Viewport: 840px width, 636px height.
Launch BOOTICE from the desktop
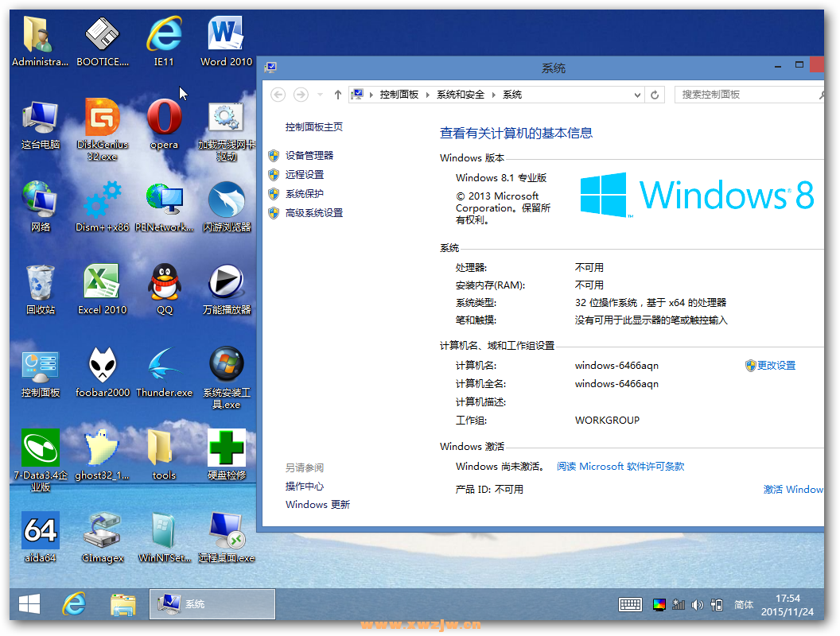click(103, 41)
